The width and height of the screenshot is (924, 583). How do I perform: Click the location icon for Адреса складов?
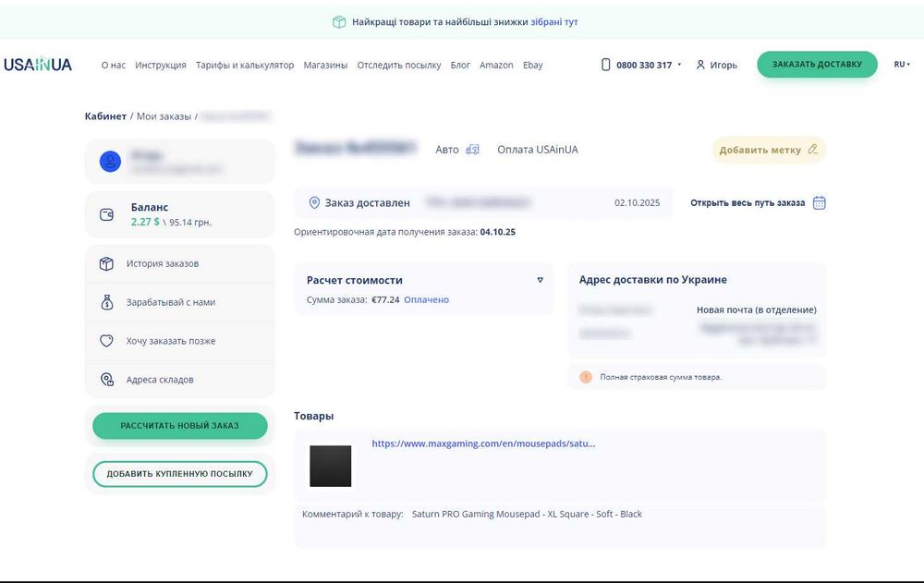[x=106, y=380]
